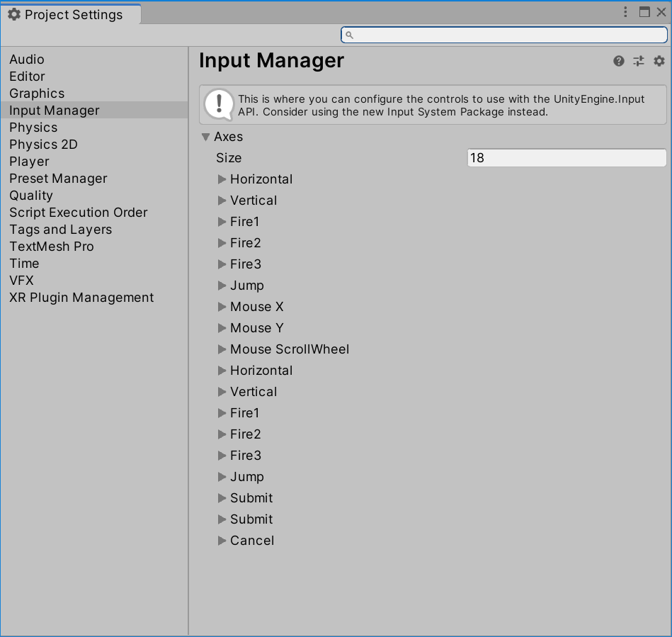Open the Input Manager settings gear menu
672x637 pixels.
pyautogui.click(x=659, y=61)
